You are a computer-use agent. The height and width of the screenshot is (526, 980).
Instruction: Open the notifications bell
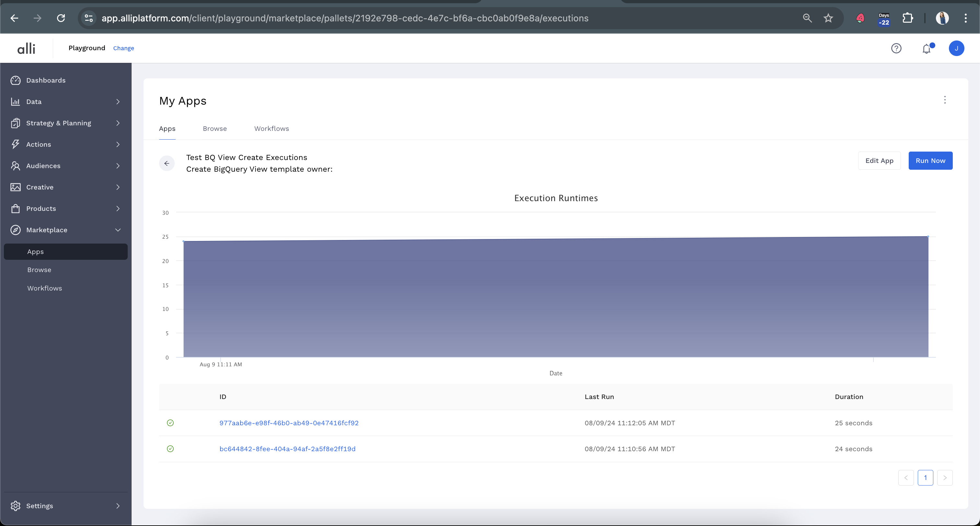click(x=926, y=49)
